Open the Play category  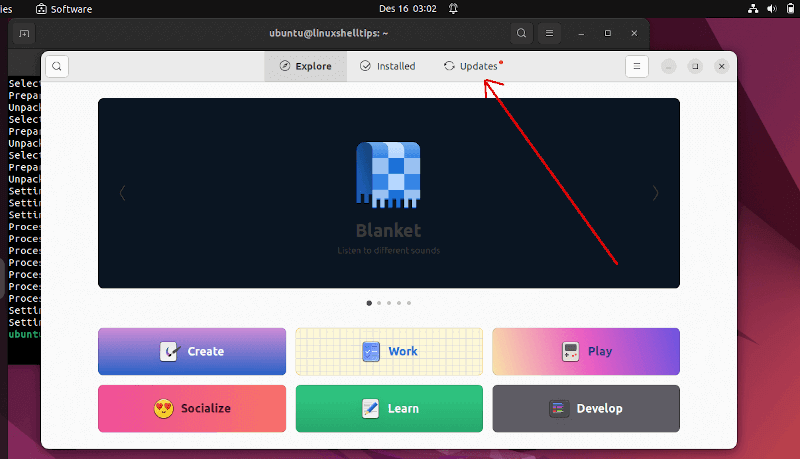(586, 351)
